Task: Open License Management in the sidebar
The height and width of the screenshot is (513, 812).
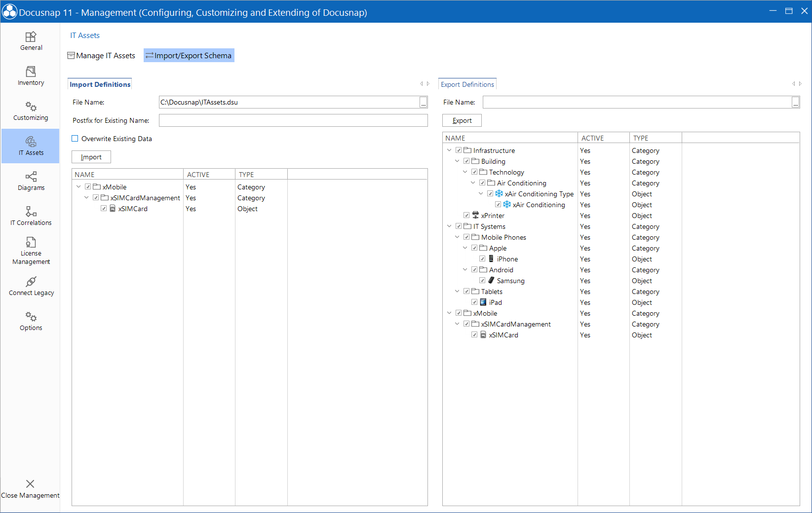Action: [x=31, y=250]
